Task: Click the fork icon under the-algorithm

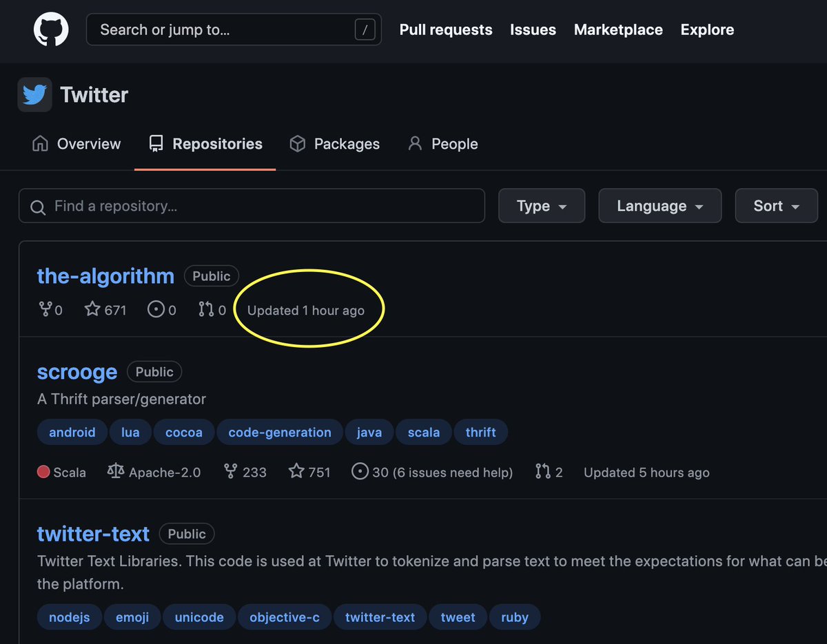Action: [45, 309]
